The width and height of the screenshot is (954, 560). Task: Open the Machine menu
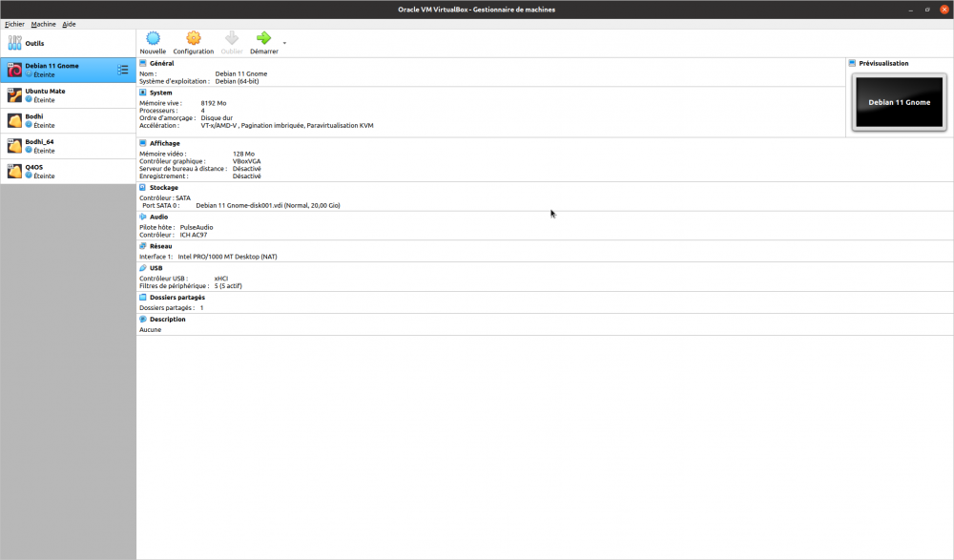(x=43, y=25)
